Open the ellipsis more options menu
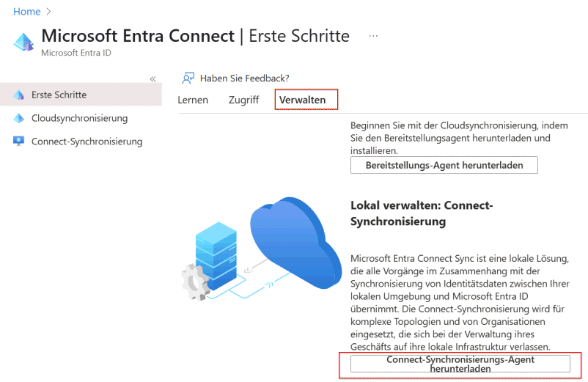588x382 pixels. pos(373,36)
